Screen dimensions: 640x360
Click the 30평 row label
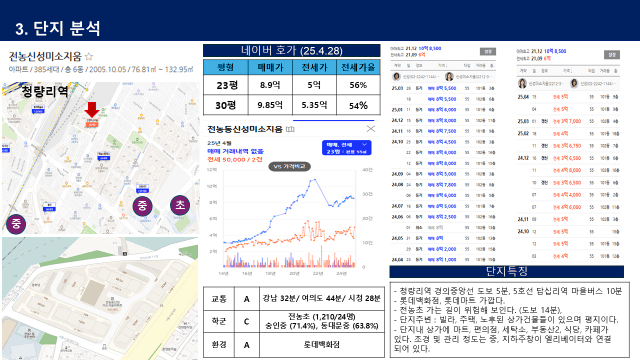point(226,105)
